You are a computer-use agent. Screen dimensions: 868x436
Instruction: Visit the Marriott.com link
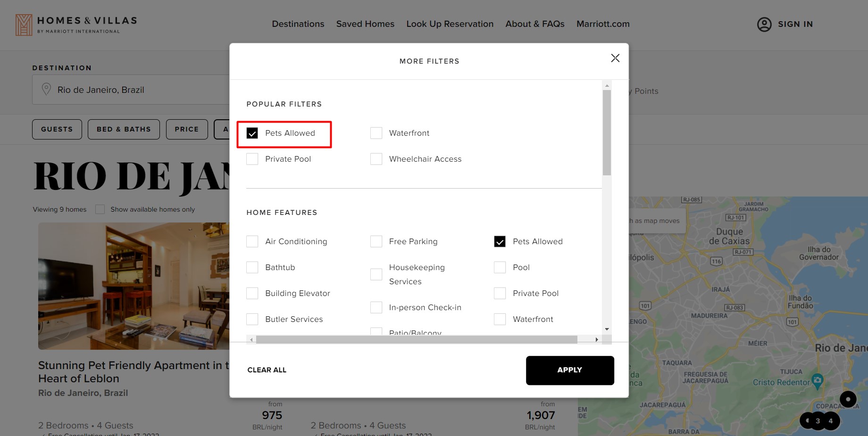(x=603, y=24)
